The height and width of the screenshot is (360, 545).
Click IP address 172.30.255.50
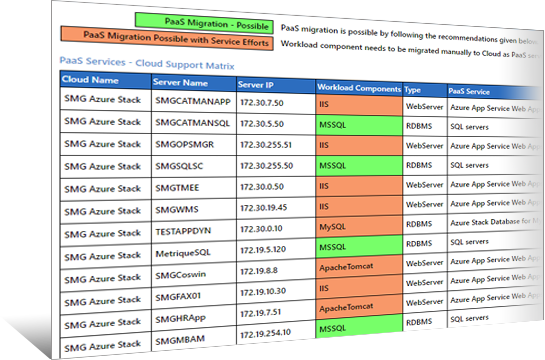pyautogui.click(x=267, y=166)
